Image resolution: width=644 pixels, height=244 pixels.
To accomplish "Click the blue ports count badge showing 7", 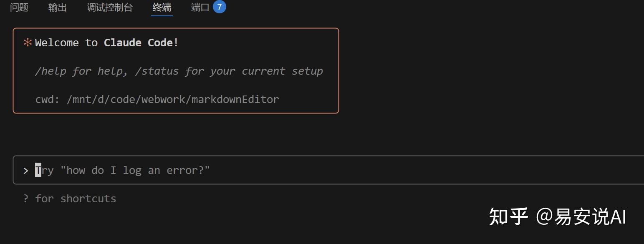I will tap(219, 7).
